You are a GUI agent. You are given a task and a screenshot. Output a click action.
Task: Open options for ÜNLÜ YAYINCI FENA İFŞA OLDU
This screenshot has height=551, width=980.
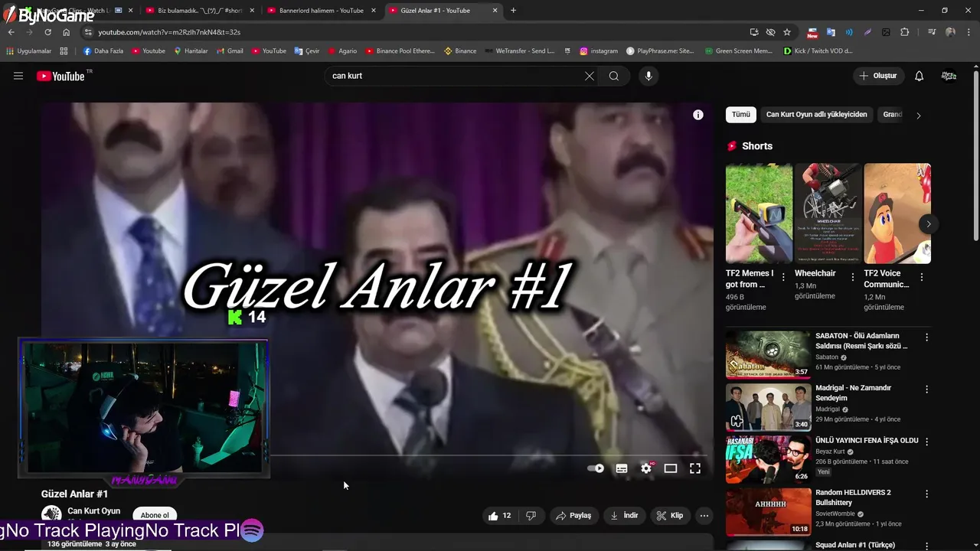coord(926,442)
